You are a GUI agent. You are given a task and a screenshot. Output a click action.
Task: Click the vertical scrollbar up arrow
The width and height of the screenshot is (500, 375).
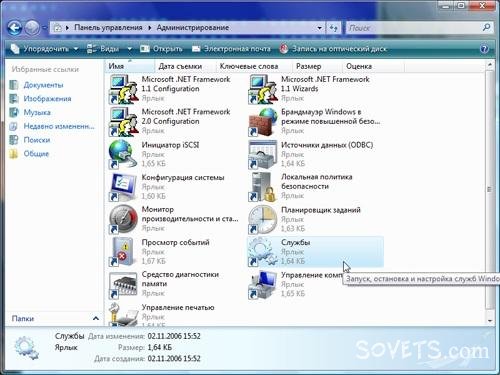coord(490,65)
